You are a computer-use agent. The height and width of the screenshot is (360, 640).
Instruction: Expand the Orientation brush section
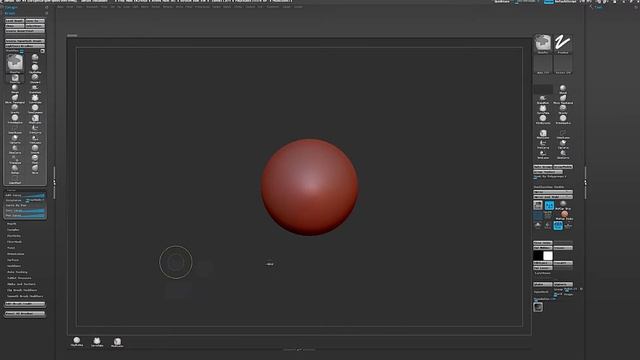(16, 254)
